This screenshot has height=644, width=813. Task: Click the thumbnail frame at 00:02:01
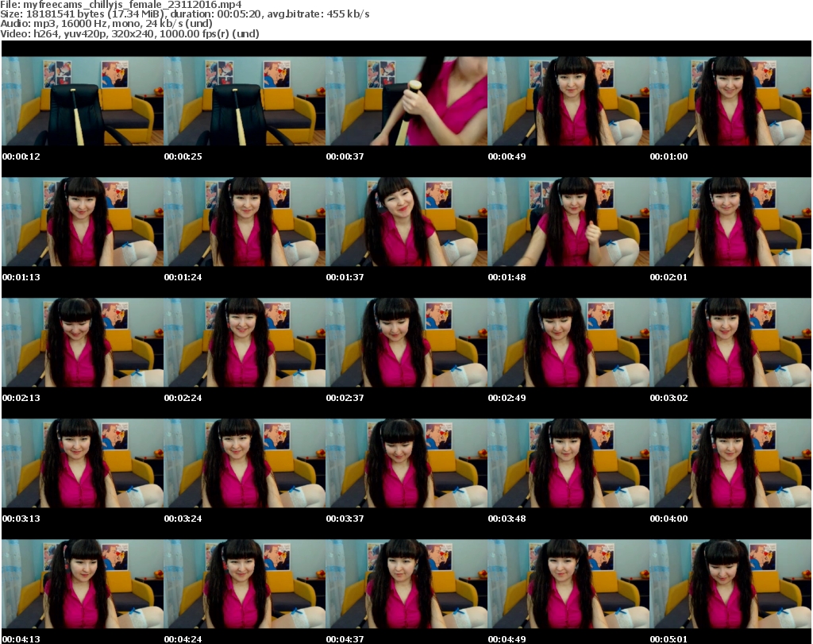click(730, 222)
